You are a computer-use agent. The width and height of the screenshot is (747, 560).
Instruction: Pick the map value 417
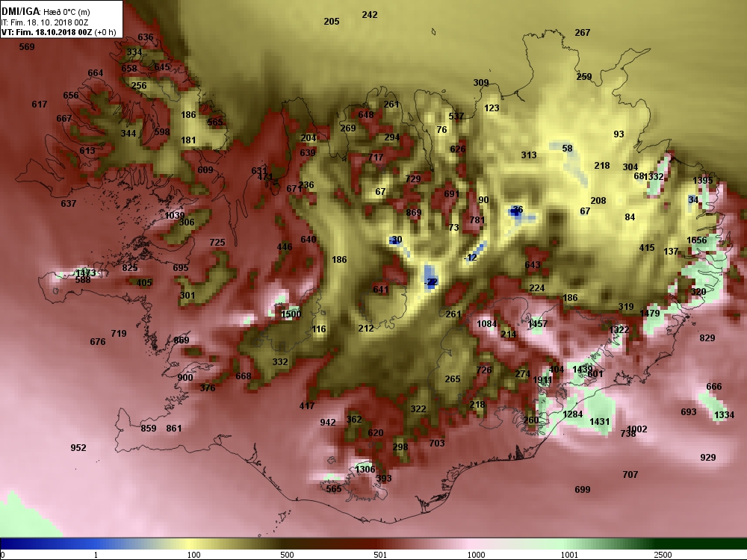(307, 405)
